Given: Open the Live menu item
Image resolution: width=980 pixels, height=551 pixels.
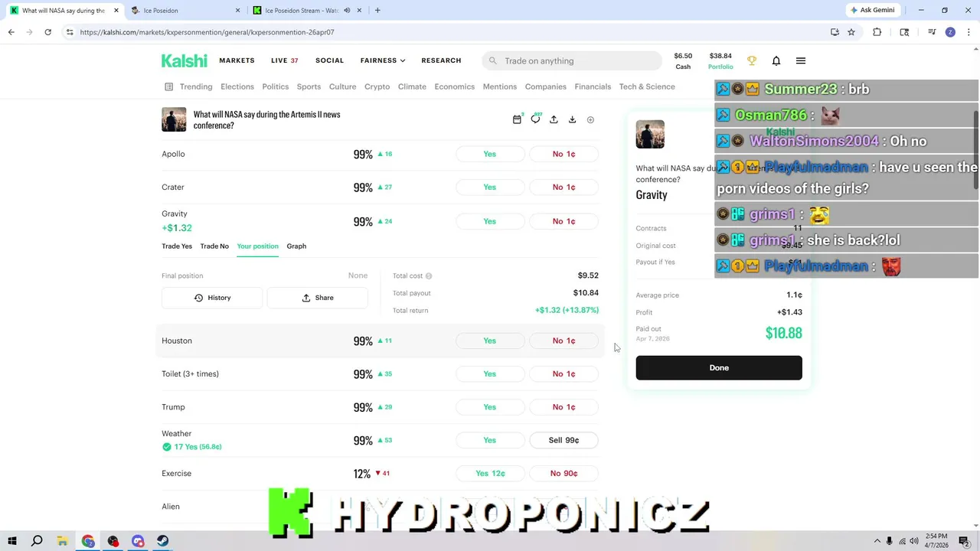Looking at the screenshot, I should click(x=284, y=60).
